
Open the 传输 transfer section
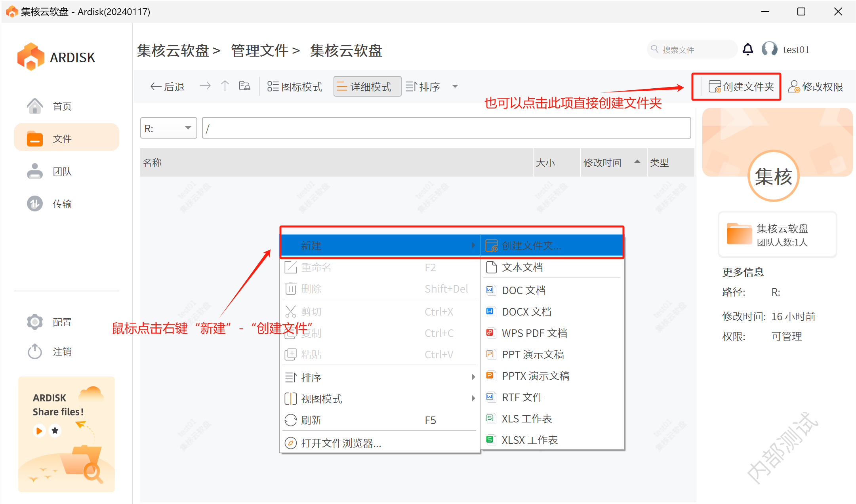point(62,204)
